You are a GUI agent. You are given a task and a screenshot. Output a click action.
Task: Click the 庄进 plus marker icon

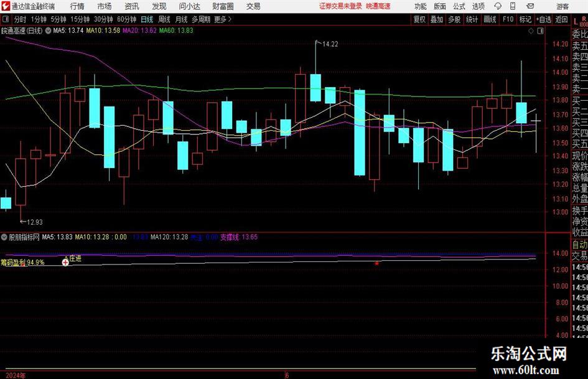coord(65,262)
